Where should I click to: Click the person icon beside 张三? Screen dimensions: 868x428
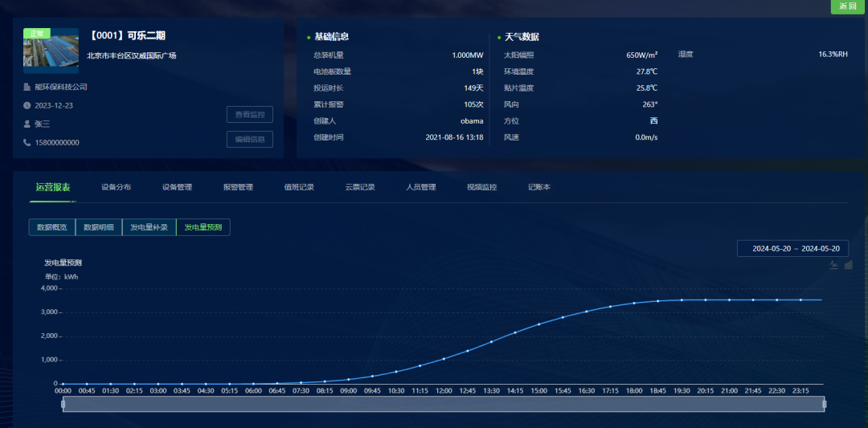(27, 124)
